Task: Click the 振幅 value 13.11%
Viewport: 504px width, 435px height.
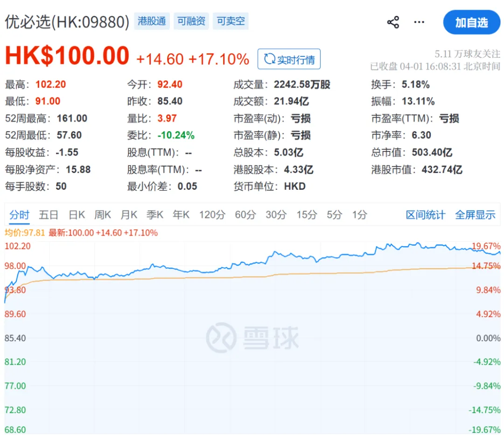Action: click(x=418, y=101)
